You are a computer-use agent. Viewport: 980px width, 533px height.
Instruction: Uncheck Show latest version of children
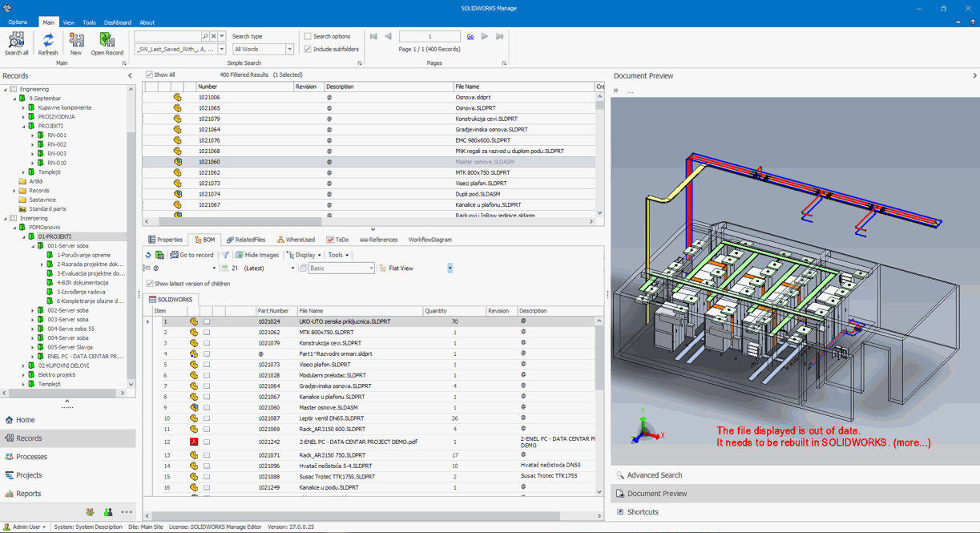[x=150, y=284]
